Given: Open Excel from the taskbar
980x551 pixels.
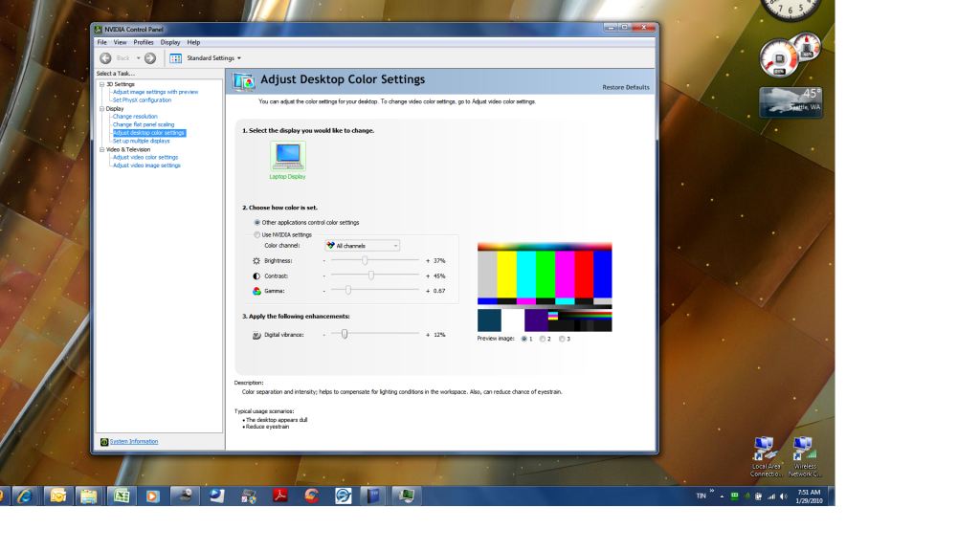Looking at the screenshot, I should click(122, 496).
